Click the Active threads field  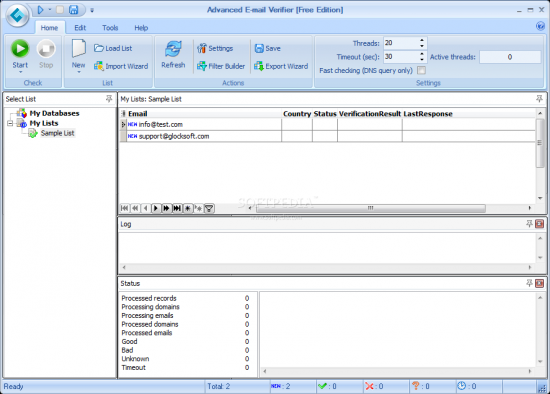click(x=510, y=57)
